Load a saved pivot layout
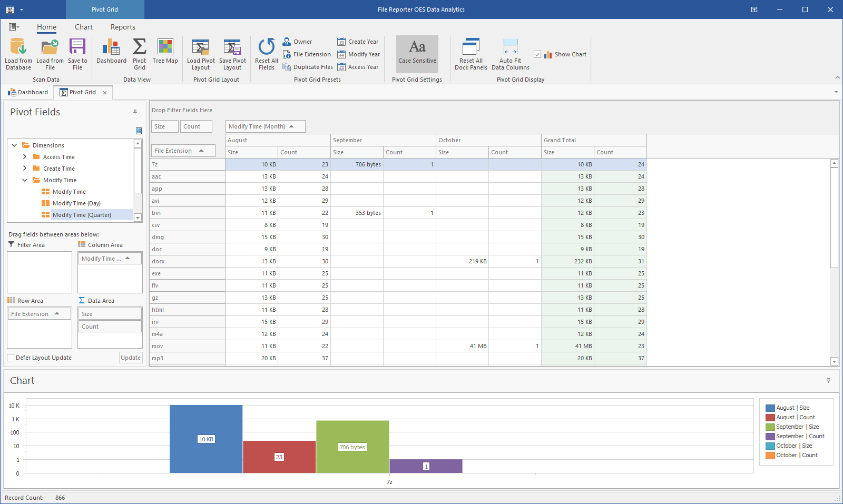Viewport: 843px width, 504px height. 201,47
